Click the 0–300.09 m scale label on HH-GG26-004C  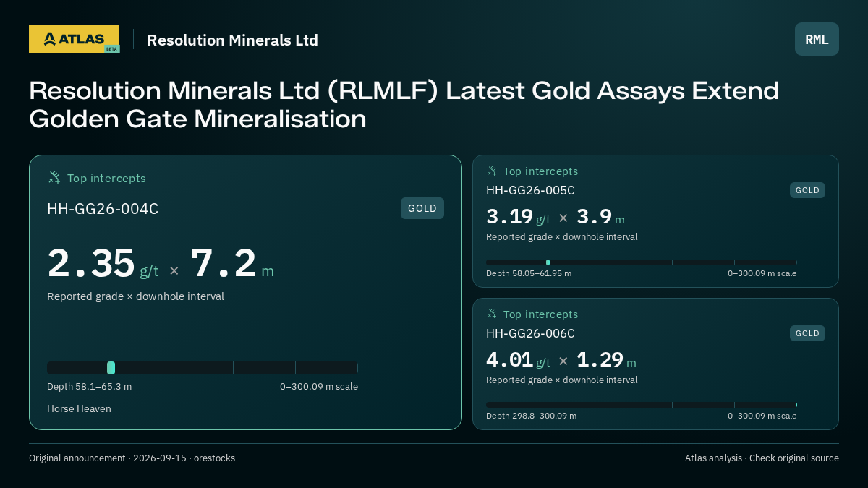pyautogui.click(x=319, y=386)
